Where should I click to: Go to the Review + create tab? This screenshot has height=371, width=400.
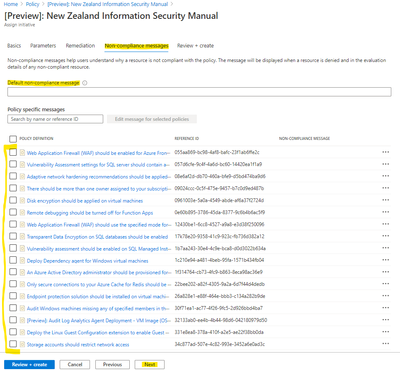tap(195, 46)
